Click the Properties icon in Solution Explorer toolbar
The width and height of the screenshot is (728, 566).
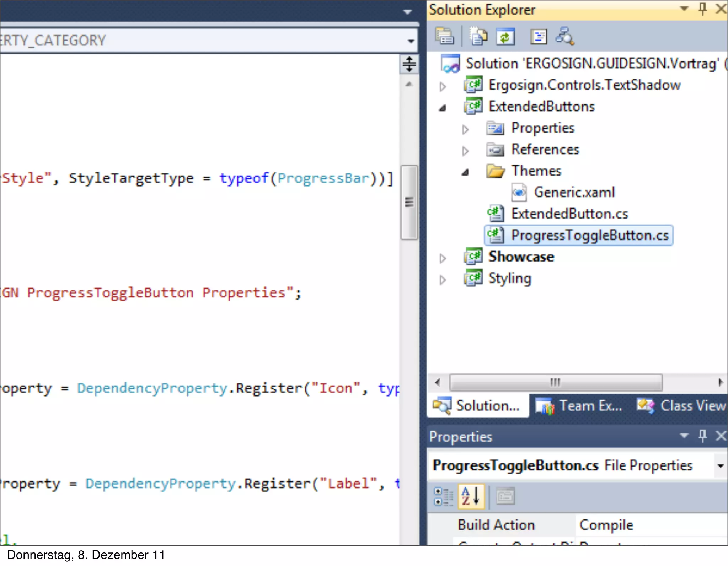444,36
